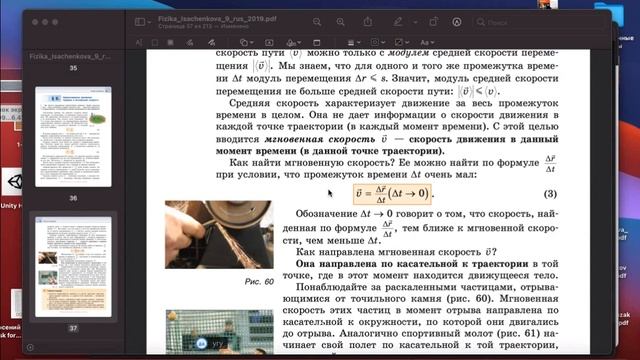Viewport: 640px width, 360px height.
Task: Open the Shapes dropdown
Action: [x=247, y=42]
